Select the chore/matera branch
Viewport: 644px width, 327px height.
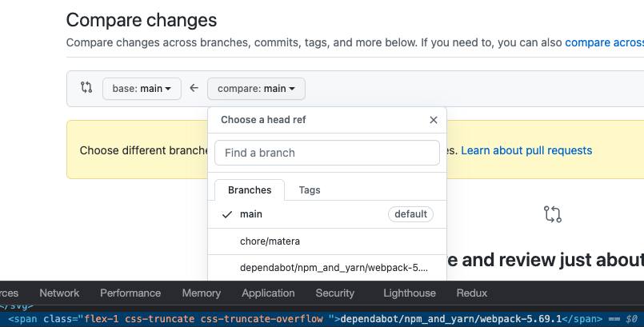pos(327,241)
